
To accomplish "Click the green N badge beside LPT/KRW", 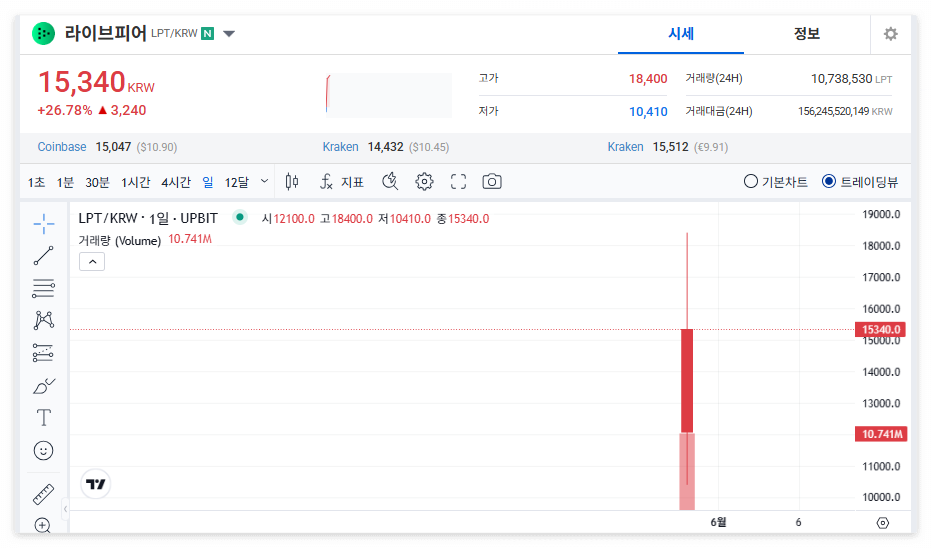I will coord(207,34).
